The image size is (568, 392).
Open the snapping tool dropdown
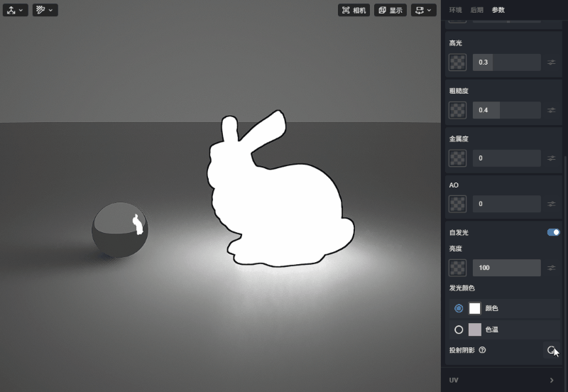click(45, 10)
